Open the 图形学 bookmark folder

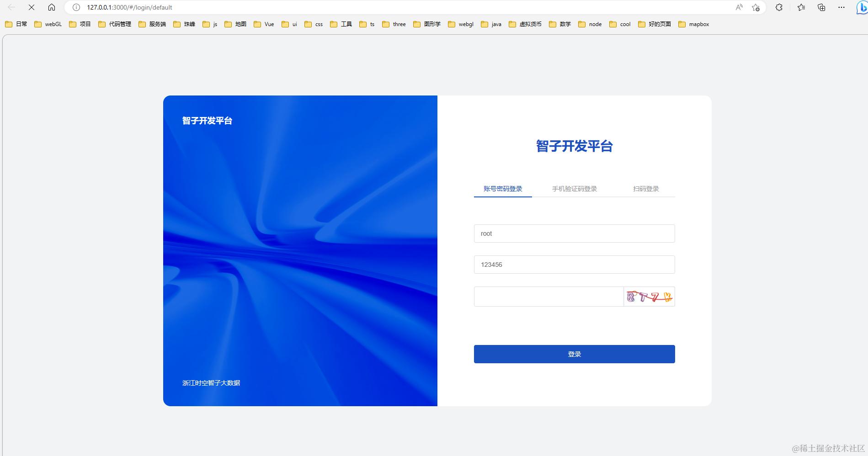point(427,24)
